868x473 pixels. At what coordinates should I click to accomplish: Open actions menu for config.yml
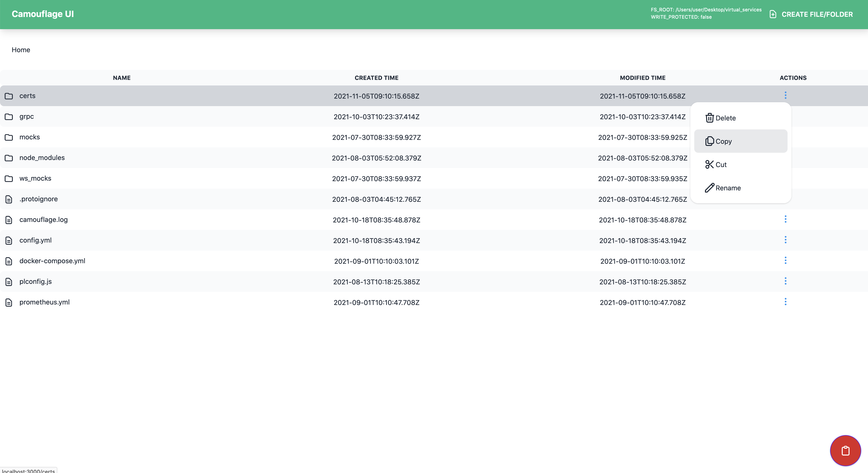pos(785,240)
